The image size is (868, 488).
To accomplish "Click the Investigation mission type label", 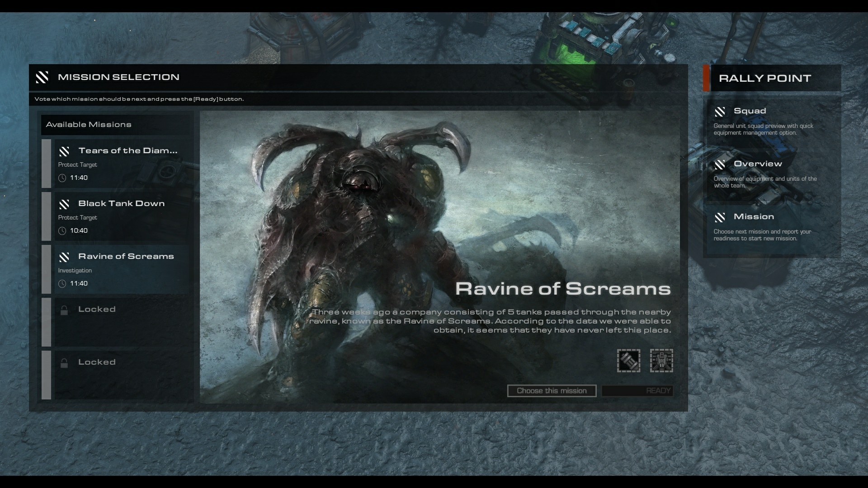I will click(75, 271).
